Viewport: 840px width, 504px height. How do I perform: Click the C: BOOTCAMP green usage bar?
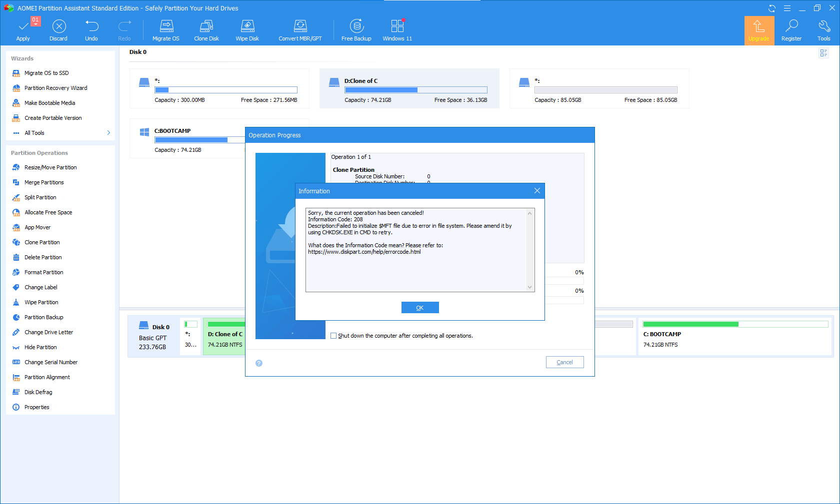pyautogui.click(x=735, y=324)
